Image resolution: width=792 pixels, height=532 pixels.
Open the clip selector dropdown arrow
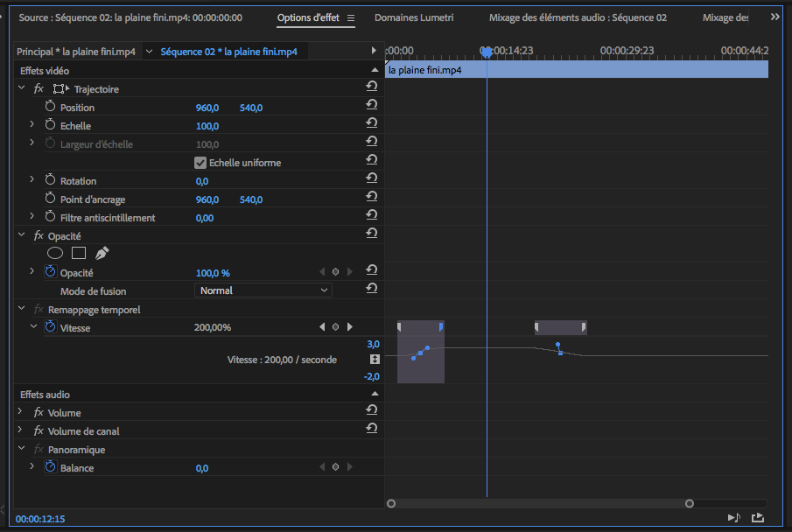149,52
